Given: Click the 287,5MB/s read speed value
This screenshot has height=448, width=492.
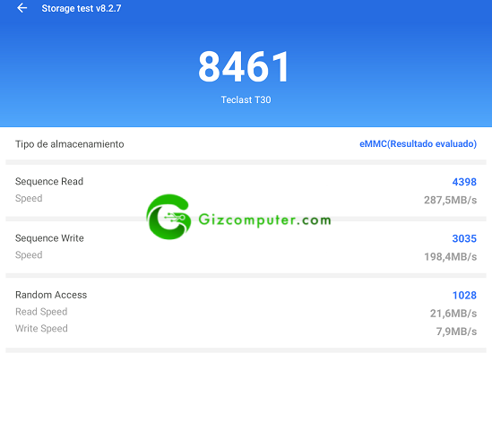Looking at the screenshot, I should (x=450, y=200).
